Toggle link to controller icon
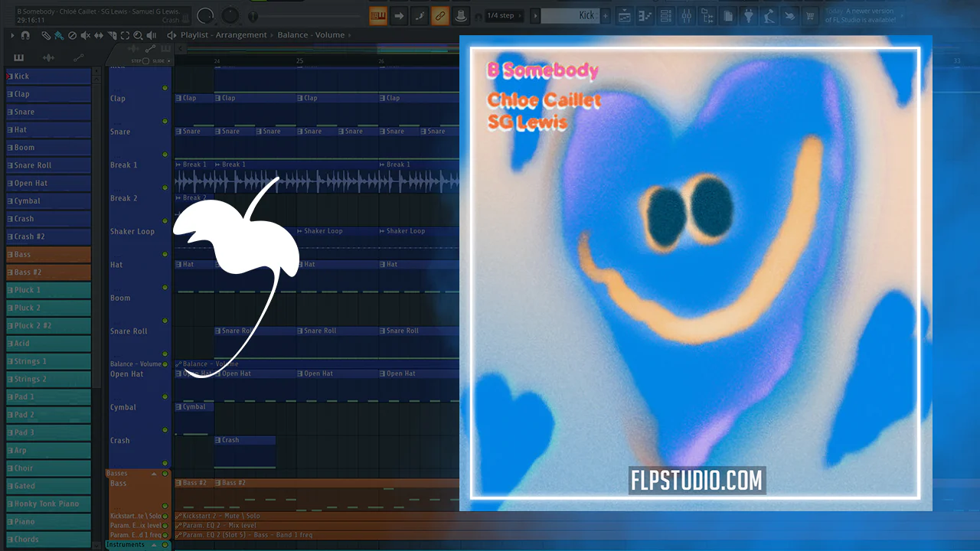 (x=440, y=15)
